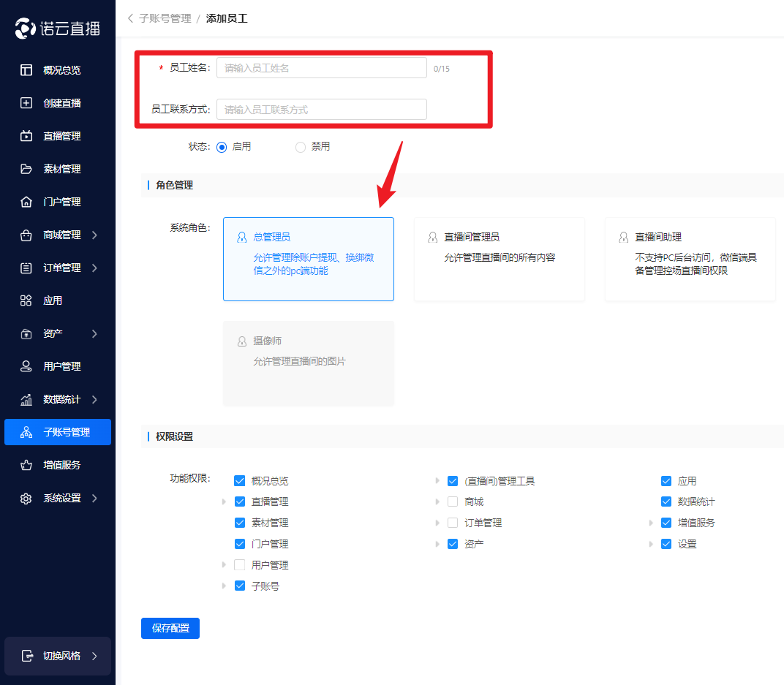Open the 订单管理 sidebar menu
The height and width of the screenshot is (685, 784).
(61, 268)
